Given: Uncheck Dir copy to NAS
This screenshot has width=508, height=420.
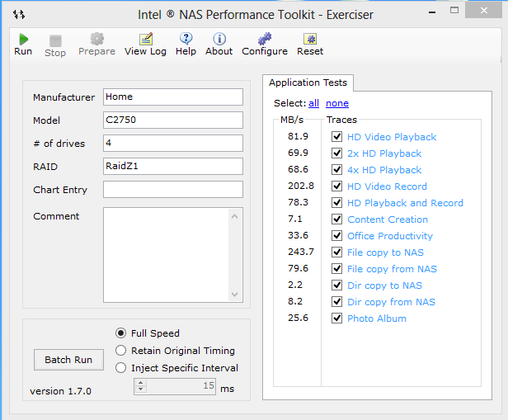Looking at the screenshot, I should point(337,286).
